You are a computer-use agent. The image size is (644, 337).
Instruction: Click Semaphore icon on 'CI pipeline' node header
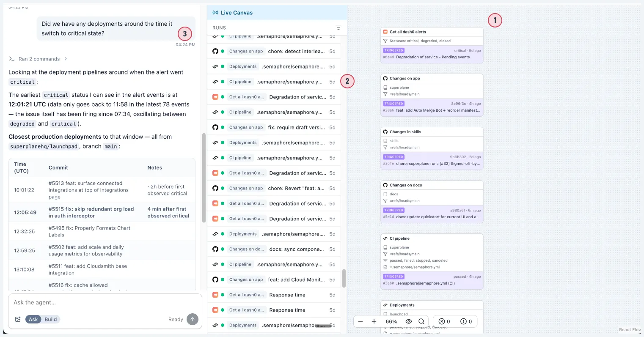(x=385, y=238)
